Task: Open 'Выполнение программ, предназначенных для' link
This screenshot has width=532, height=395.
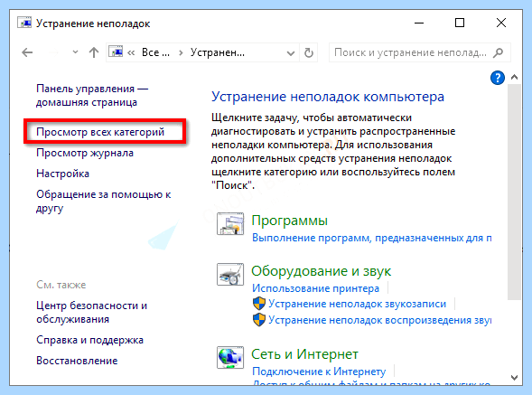Action: (371, 238)
